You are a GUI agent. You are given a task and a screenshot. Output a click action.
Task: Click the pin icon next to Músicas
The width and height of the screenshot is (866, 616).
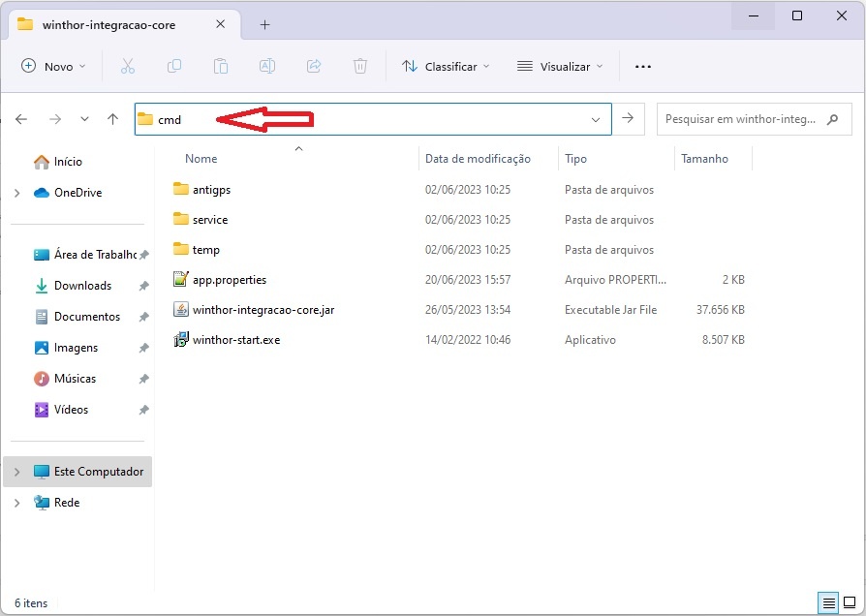point(143,379)
